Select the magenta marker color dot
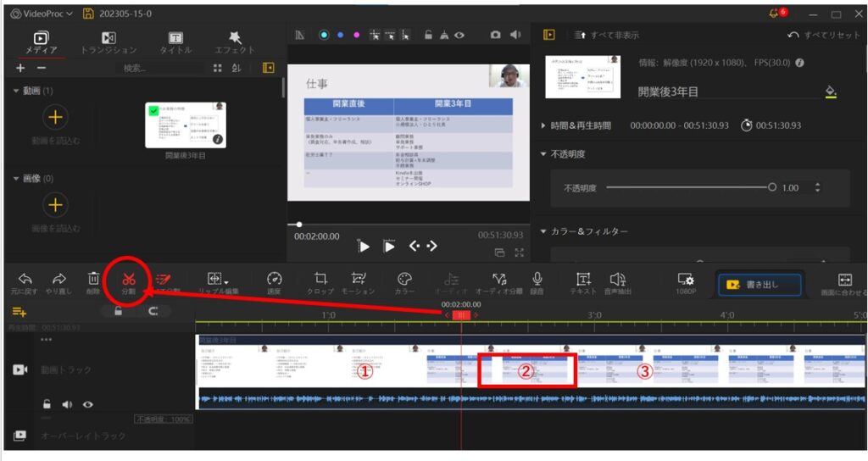This screenshot has height=461, width=868. click(x=357, y=35)
